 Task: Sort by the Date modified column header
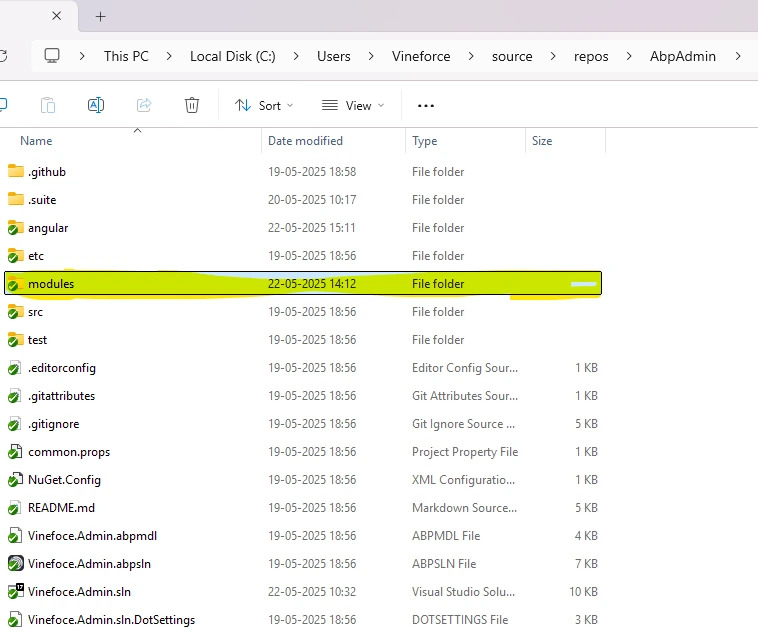click(x=305, y=141)
